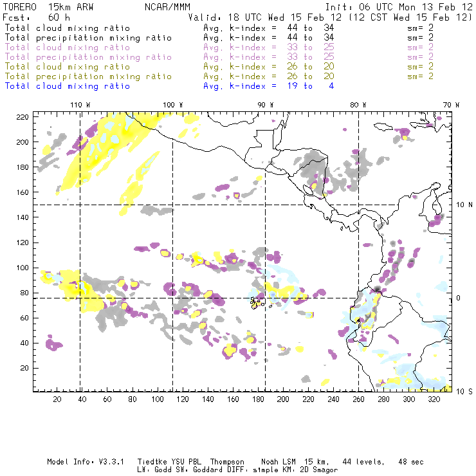Select the "Tiedtke" scheme name in footer
Viewport: 476px width, 476px height.
[152, 462]
